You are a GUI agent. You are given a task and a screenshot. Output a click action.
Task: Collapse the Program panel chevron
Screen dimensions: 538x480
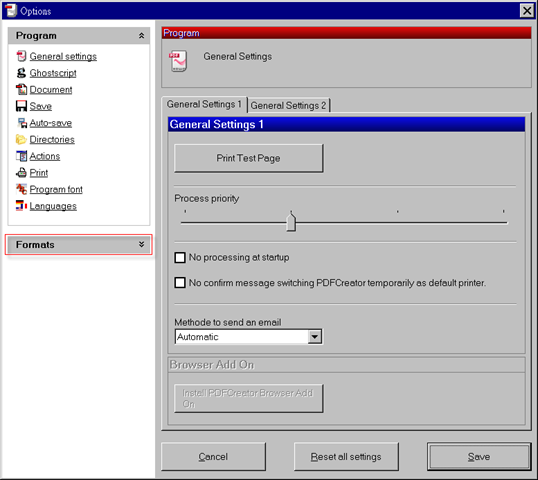point(141,36)
